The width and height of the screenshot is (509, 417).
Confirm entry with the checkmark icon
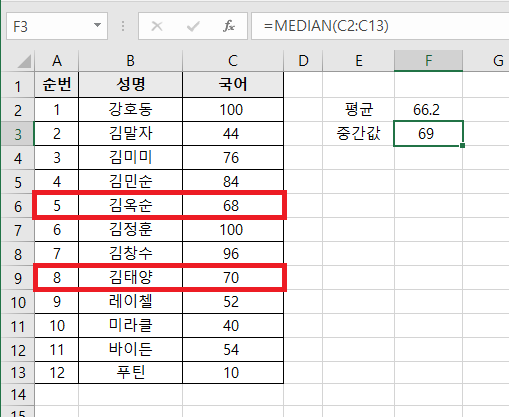coord(193,26)
